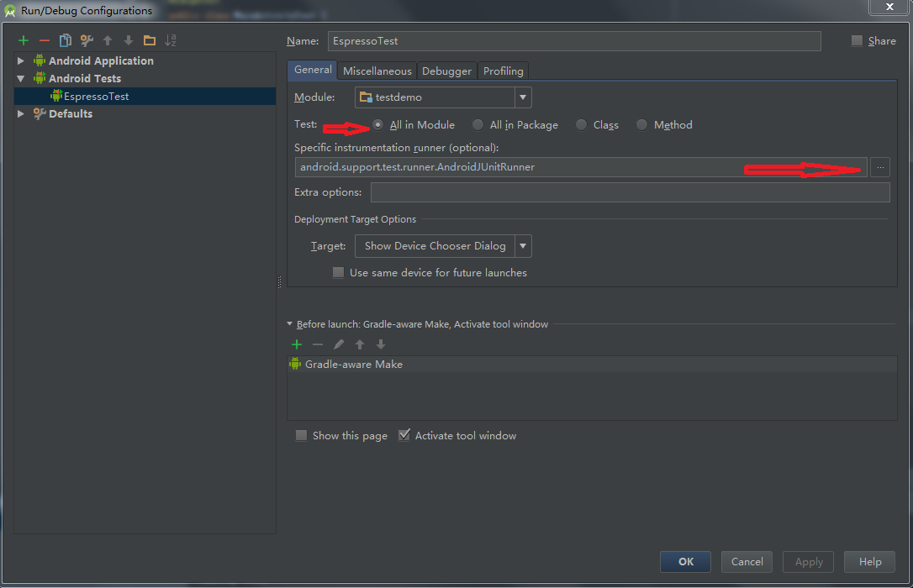Click the Apply button
The image size is (913, 588).
click(809, 562)
